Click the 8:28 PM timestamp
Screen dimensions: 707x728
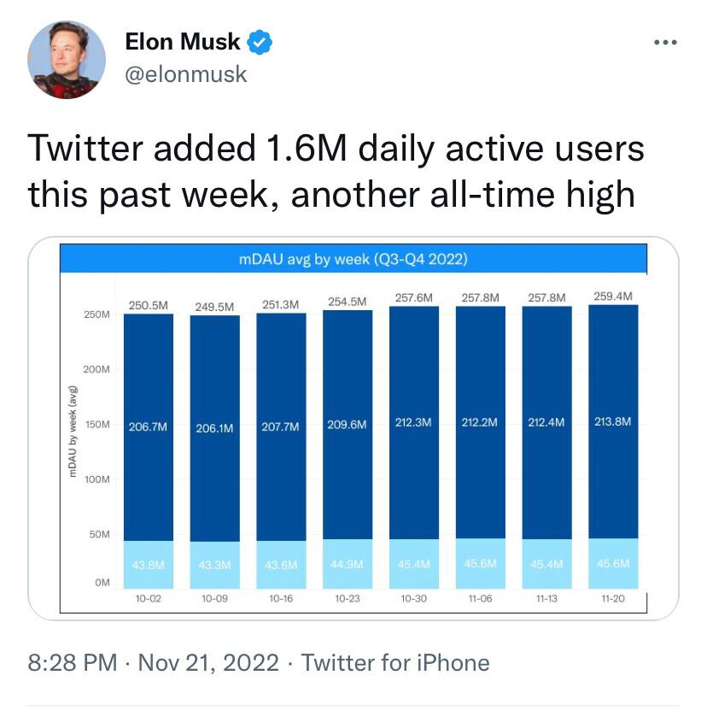click(73, 662)
